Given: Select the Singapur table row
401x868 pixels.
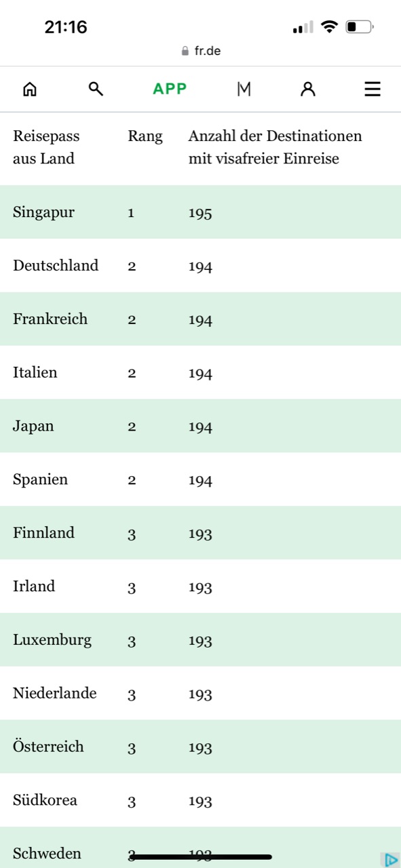Looking at the screenshot, I should click(x=200, y=212).
